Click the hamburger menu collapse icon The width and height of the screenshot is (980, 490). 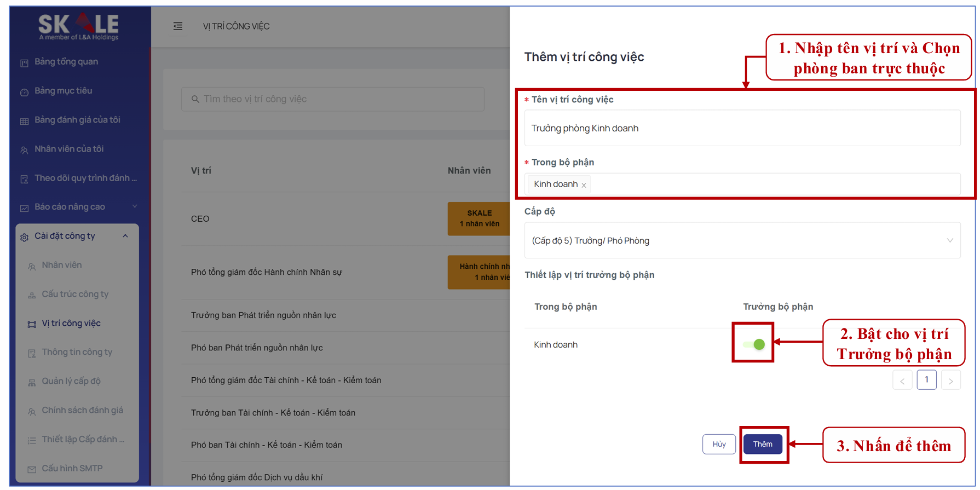(x=178, y=26)
